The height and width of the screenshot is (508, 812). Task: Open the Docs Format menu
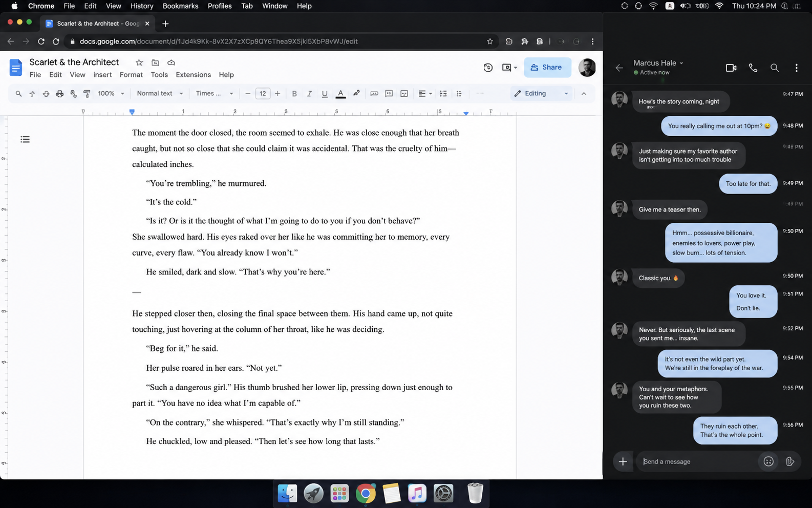[131, 75]
